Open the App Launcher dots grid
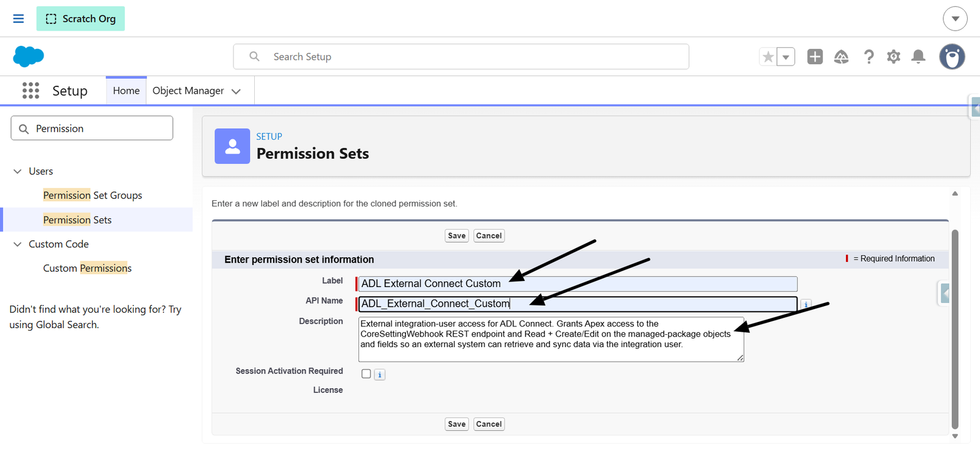This screenshot has height=453, width=980. pos(31,91)
